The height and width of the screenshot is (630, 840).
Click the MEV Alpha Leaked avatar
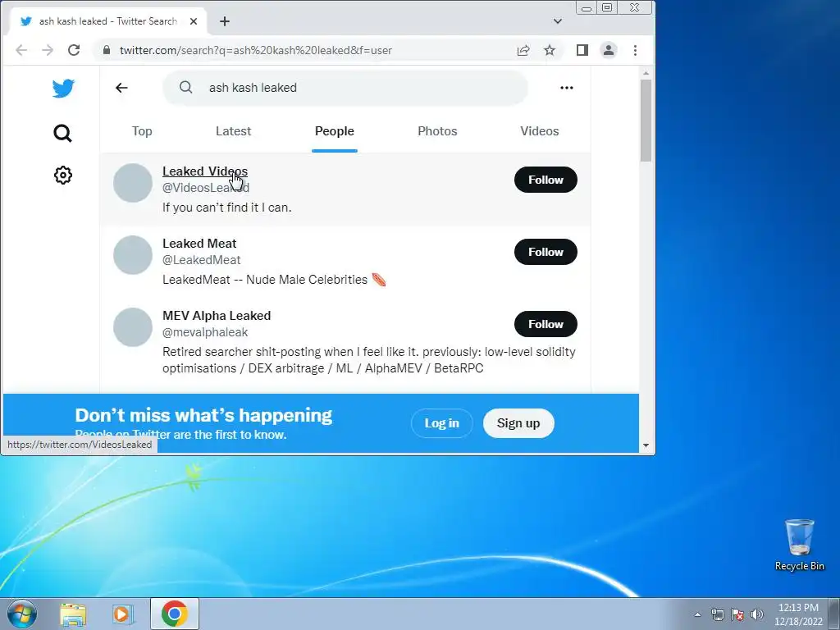pos(133,327)
